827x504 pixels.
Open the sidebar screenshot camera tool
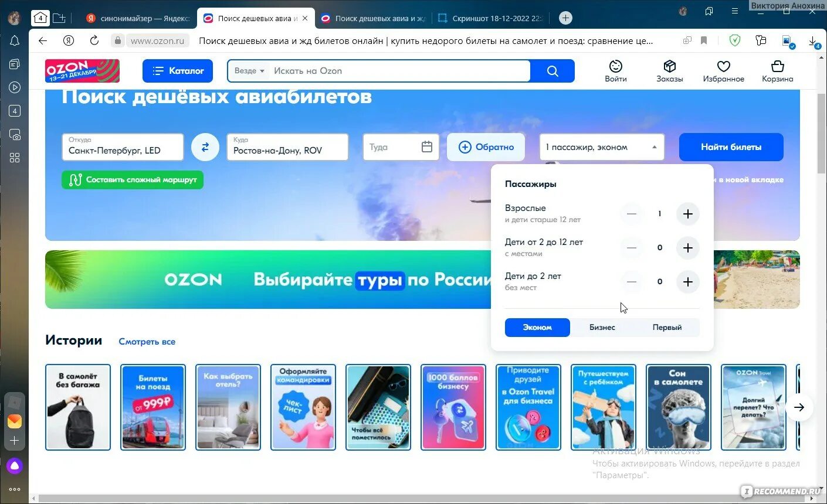(x=15, y=135)
